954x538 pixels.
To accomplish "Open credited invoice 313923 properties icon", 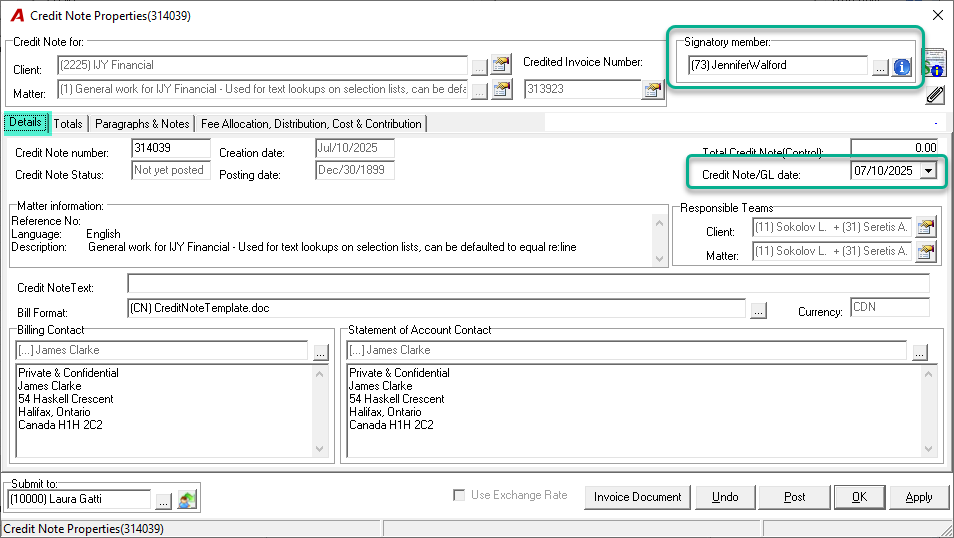I will pos(652,90).
